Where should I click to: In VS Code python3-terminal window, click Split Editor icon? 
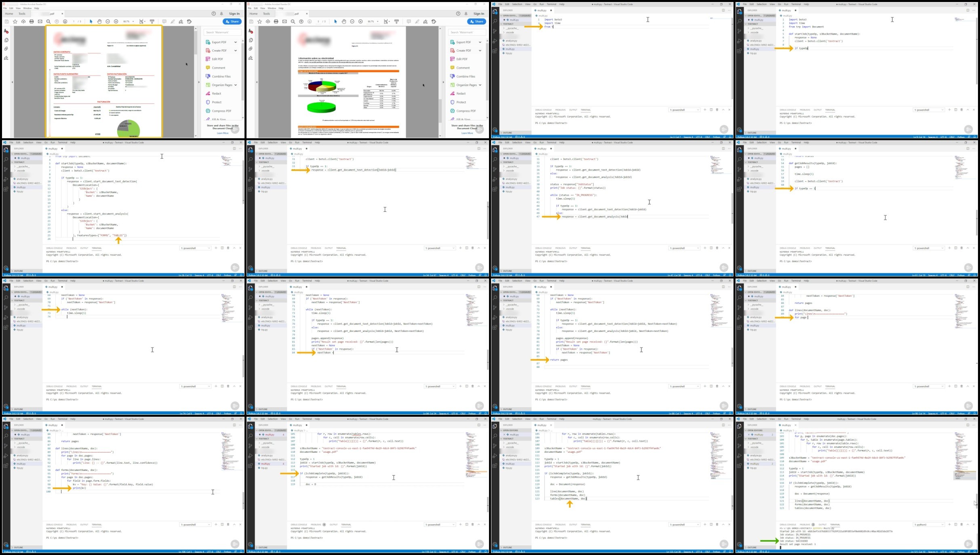[967, 425]
